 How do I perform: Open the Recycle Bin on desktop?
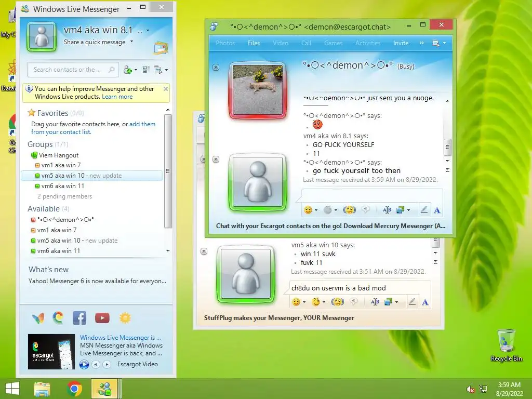pyautogui.click(x=506, y=345)
